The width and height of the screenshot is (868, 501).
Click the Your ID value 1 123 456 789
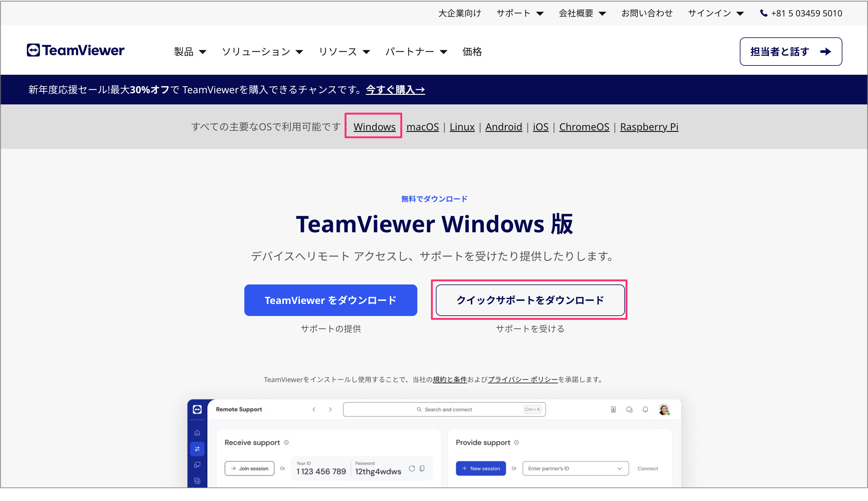321,471
